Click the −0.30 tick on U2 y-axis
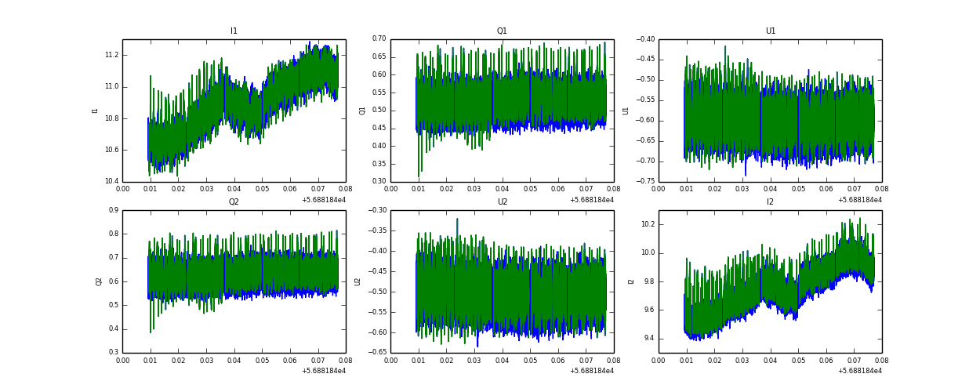Viewport: 980px width, 392px height. tap(376, 210)
